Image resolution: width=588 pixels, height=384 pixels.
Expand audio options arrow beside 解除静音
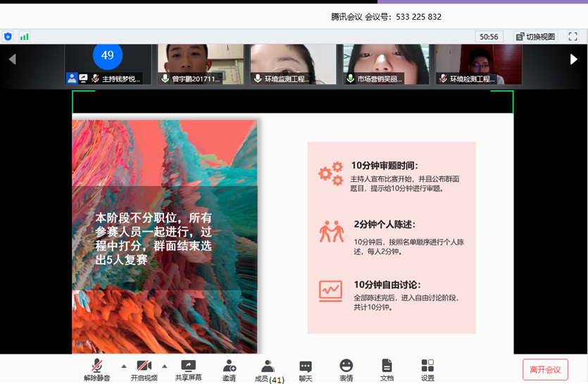(124, 366)
